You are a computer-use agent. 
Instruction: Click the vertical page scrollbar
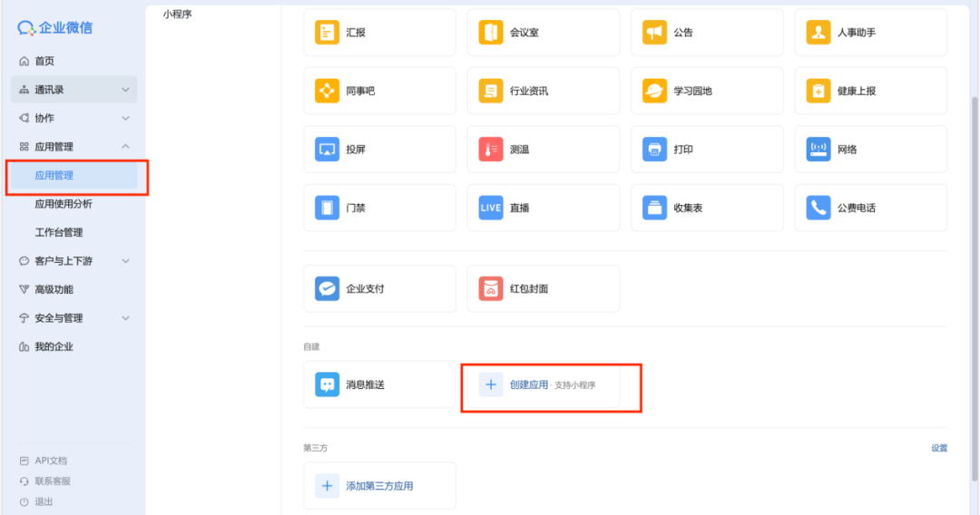[975, 288]
